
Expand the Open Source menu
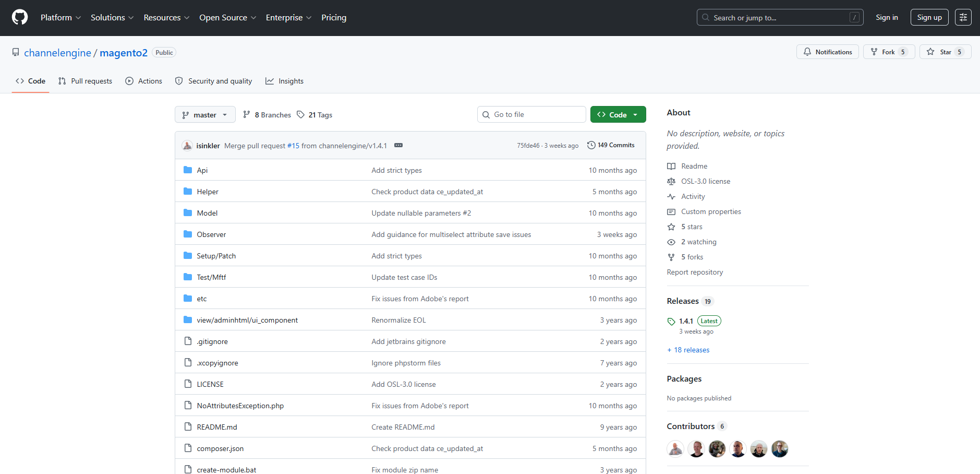(x=227, y=17)
